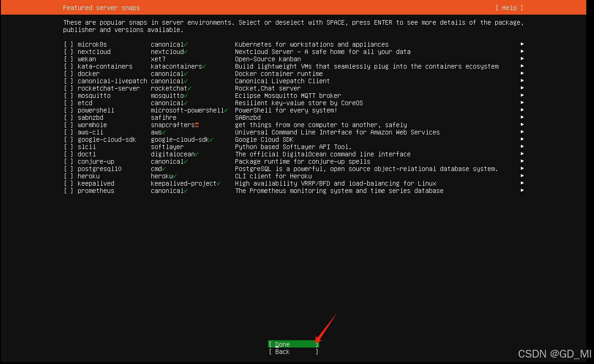Open the Help menu
This screenshot has width=594, height=364.
coord(509,8)
